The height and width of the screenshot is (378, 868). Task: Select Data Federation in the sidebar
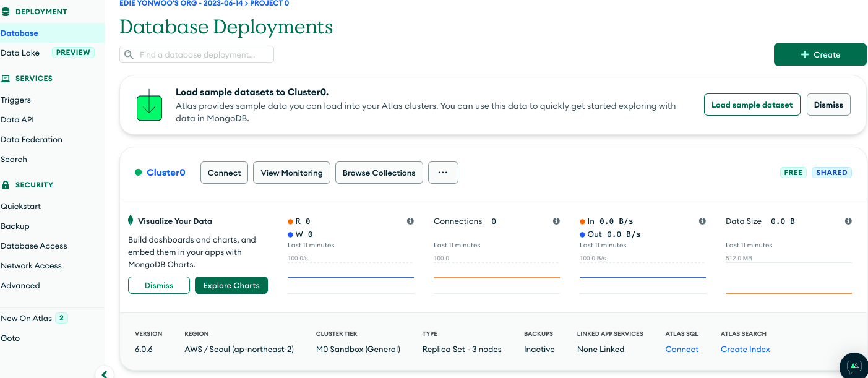coord(32,139)
